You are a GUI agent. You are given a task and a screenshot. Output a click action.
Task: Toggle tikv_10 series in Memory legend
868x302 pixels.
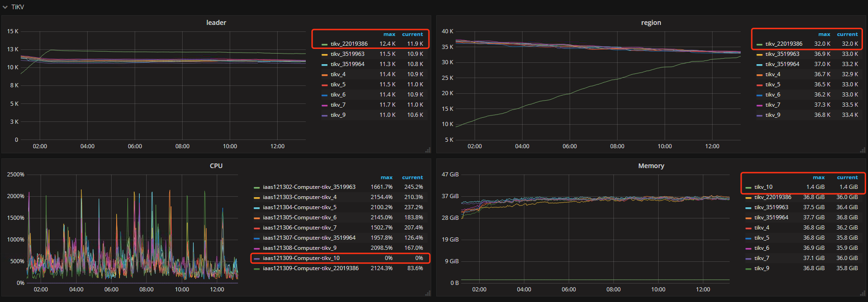(x=763, y=187)
